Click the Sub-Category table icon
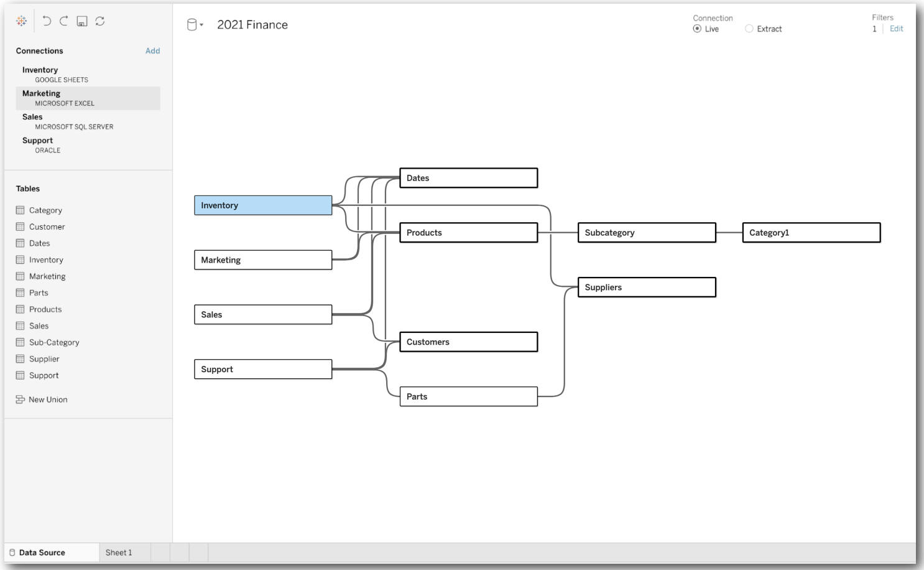The height and width of the screenshot is (570, 924). pyautogui.click(x=20, y=342)
